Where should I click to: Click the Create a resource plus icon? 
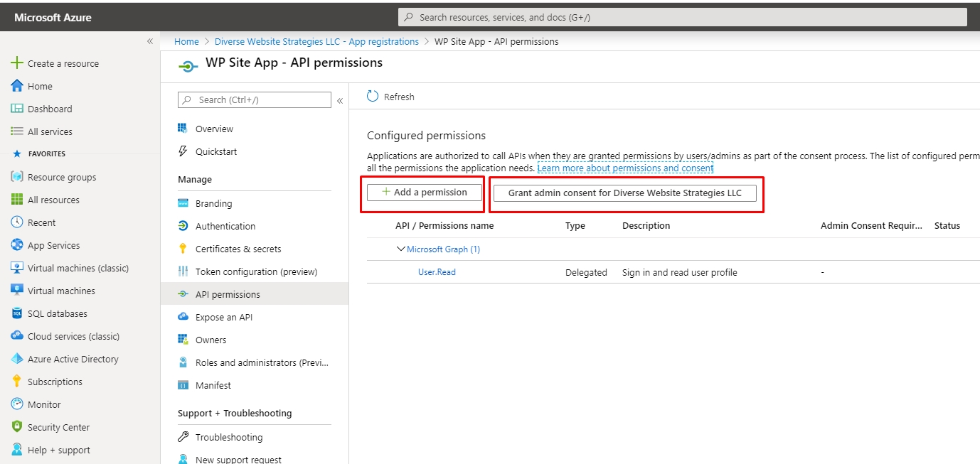click(x=17, y=63)
